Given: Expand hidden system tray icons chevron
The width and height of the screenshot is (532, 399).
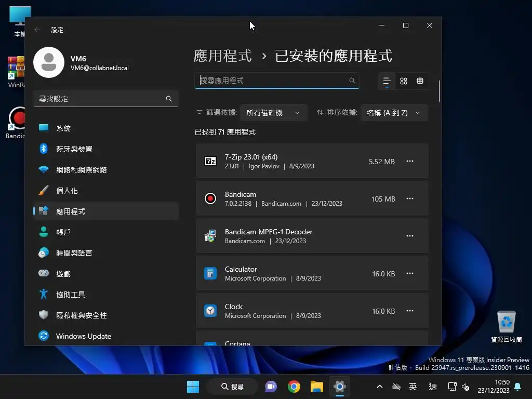Looking at the screenshot, I should click(x=380, y=387).
